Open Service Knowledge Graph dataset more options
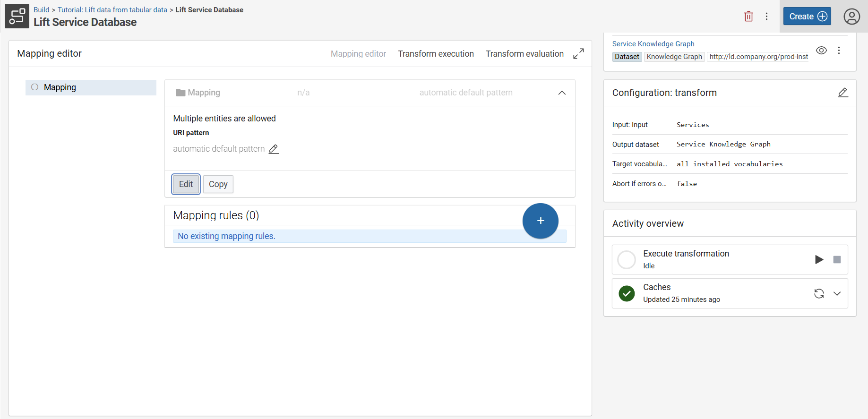868x419 pixels. click(839, 51)
